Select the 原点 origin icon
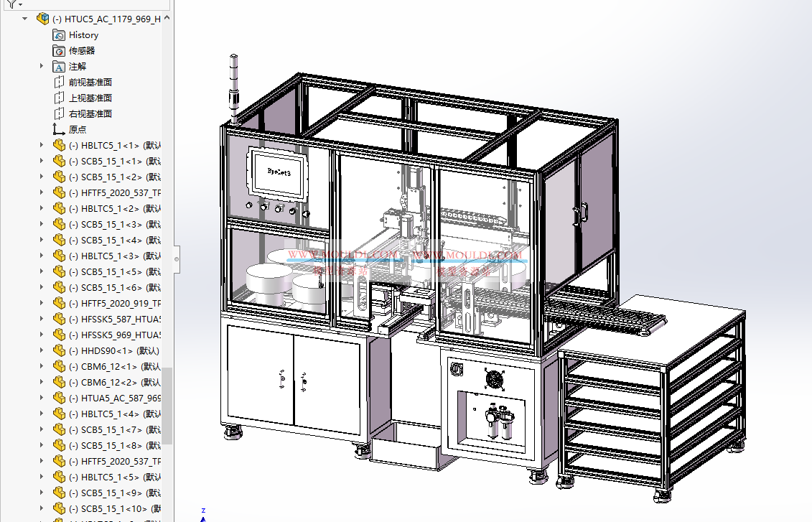Viewport: 812px width, 522px height. coord(57,129)
